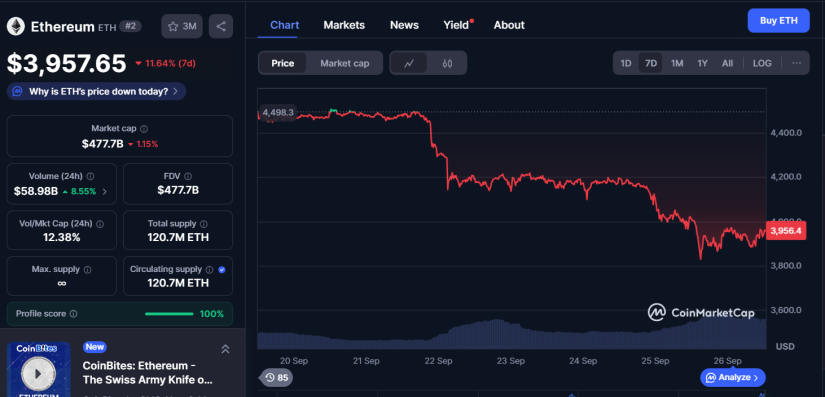Switch to candlestick chart icon
825x397 pixels.
pos(447,64)
